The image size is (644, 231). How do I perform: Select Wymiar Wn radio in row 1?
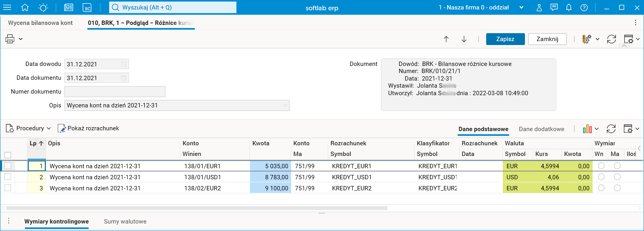click(x=601, y=166)
